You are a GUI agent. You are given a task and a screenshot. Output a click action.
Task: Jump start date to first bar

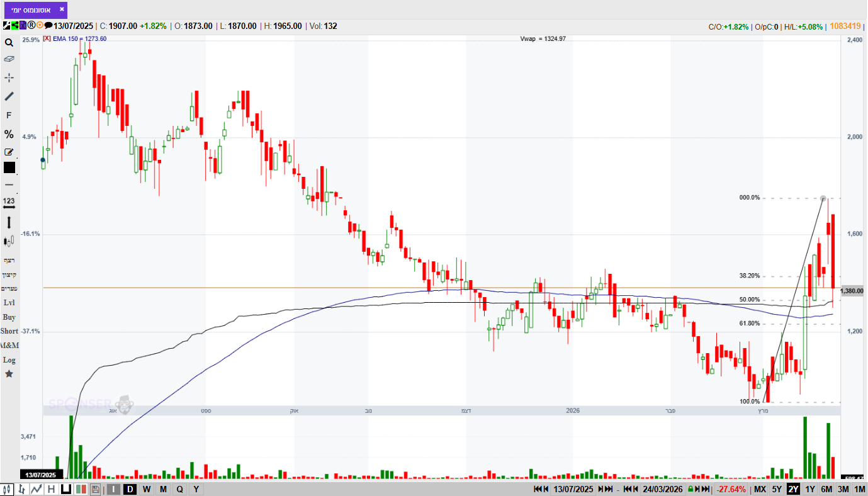tap(538, 489)
